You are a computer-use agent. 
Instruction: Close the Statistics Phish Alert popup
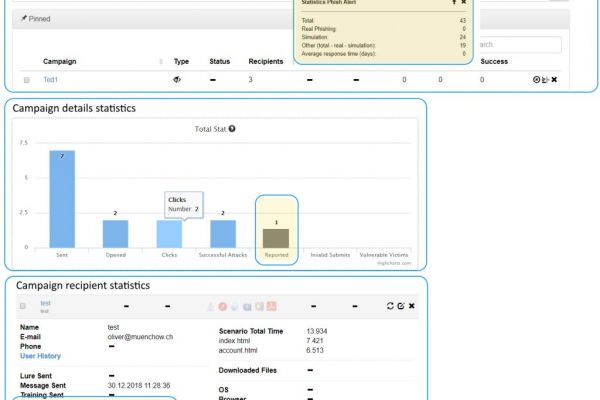[x=463, y=3]
